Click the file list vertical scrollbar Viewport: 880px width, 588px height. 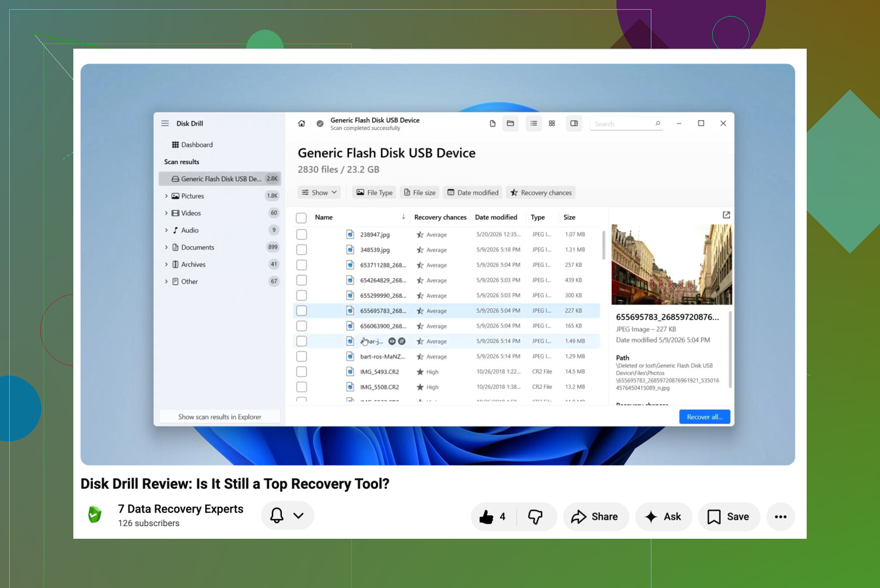click(x=604, y=245)
